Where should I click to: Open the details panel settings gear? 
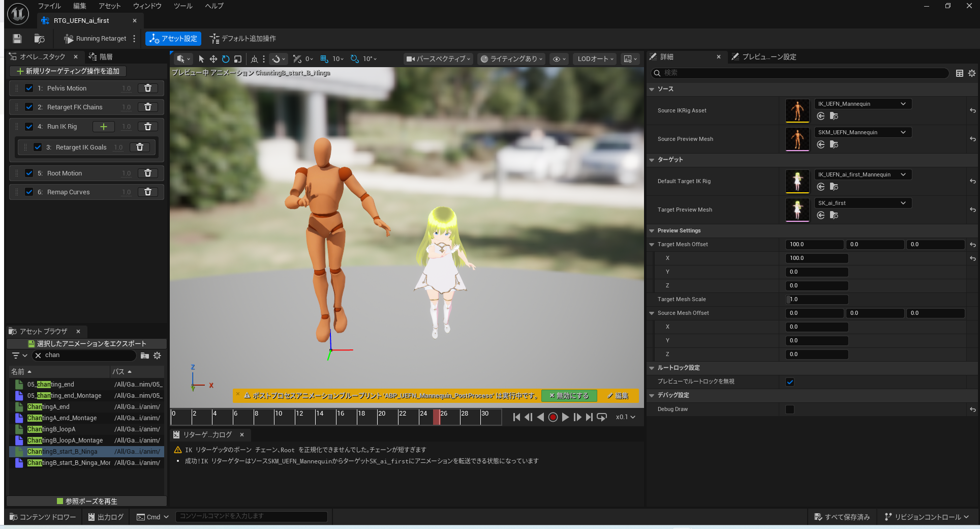coord(972,73)
